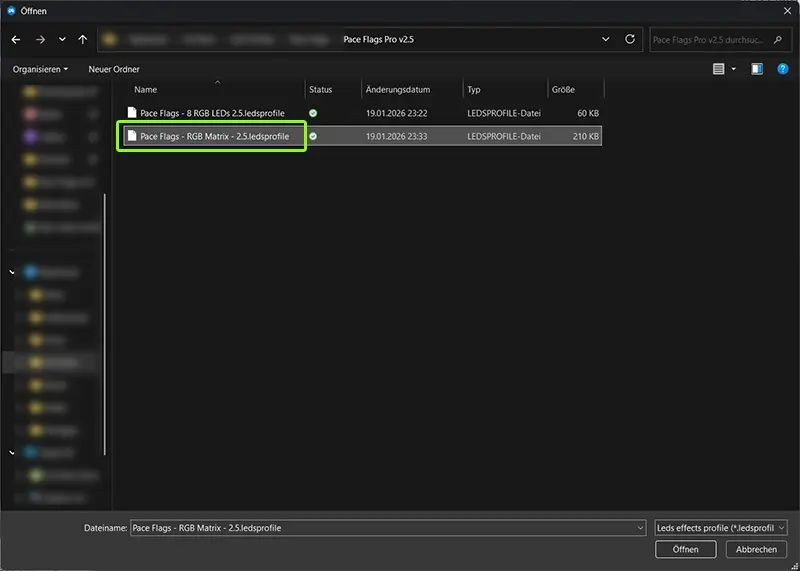Collapse the lower navigation tree section chevron
Viewport: 800px width, 571px height.
[x=12, y=452]
